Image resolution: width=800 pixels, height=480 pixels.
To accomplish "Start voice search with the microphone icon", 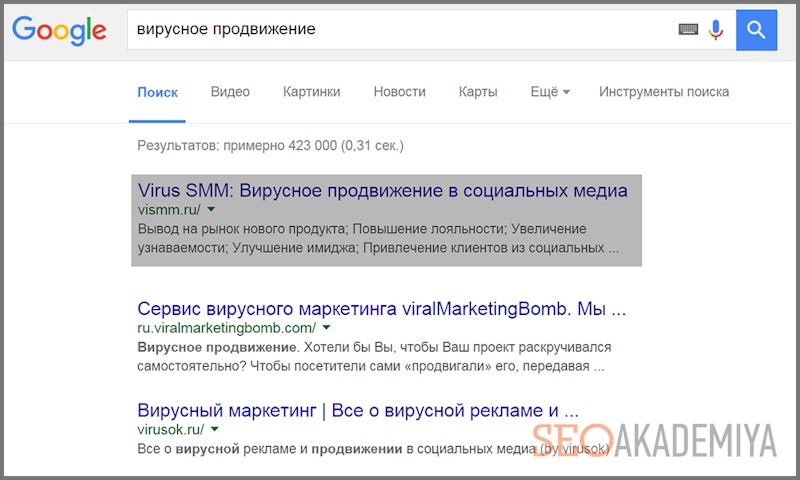I will [715, 30].
